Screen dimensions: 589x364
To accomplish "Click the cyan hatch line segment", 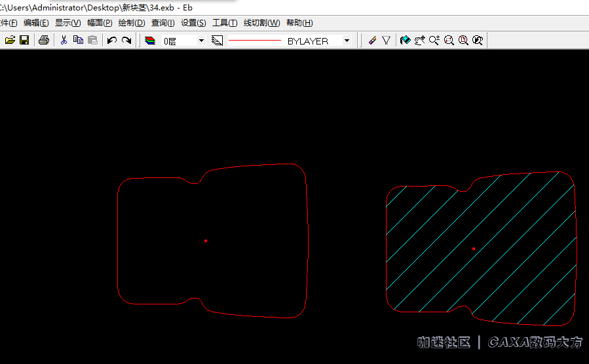I will pos(396,196).
